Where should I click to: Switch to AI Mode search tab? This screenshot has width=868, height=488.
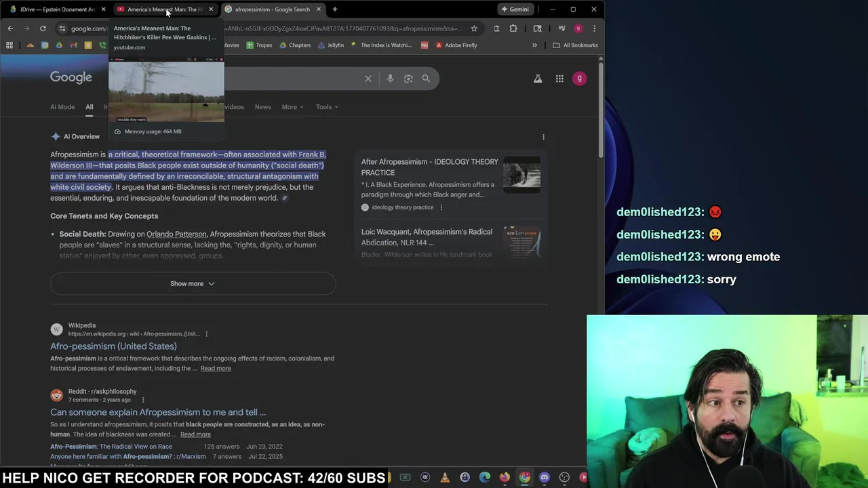tap(62, 107)
